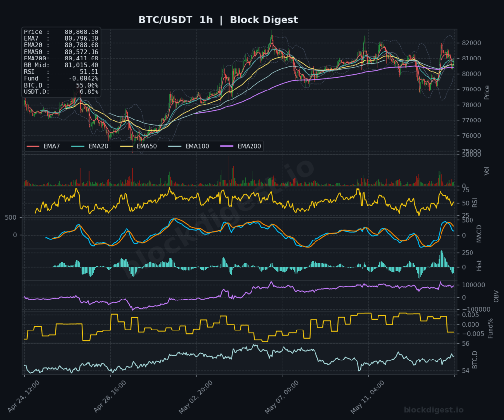Click the MACD axis label

(479, 234)
